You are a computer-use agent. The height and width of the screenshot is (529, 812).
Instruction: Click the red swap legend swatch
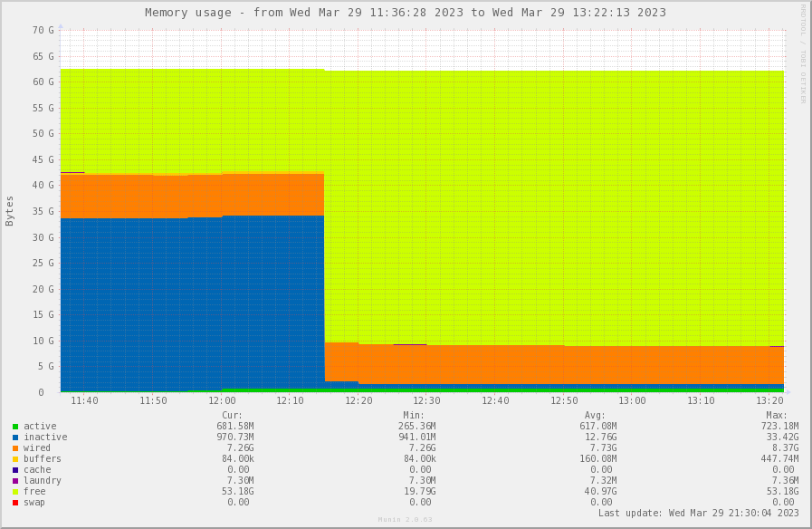pos(15,503)
